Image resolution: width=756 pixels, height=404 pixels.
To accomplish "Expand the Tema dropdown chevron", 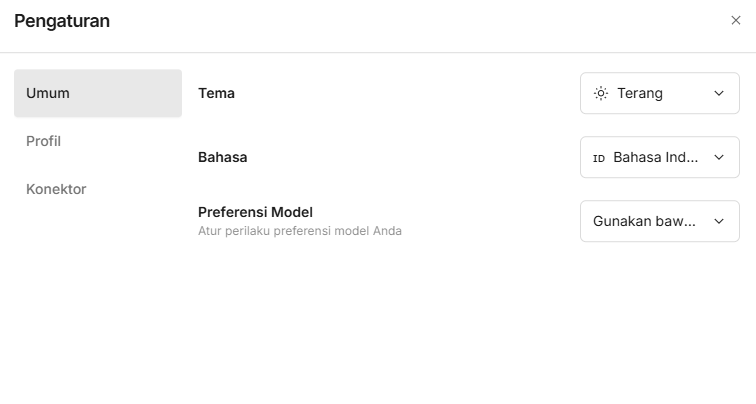I will click(719, 93).
